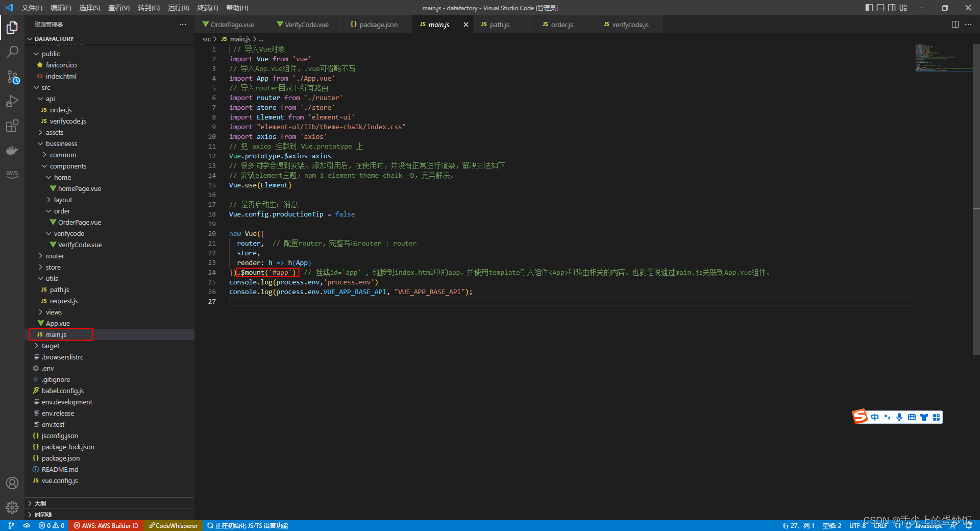The image size is (980, 531).
Task: Open the 文件(F) menu
Action: coord(32,8)
